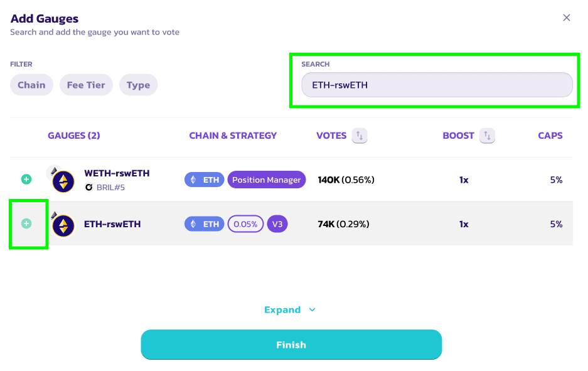Add the ETH-rswETH gauge with plus icon
The height and width of the screenshot is (371, 588).
click(26, 223)
